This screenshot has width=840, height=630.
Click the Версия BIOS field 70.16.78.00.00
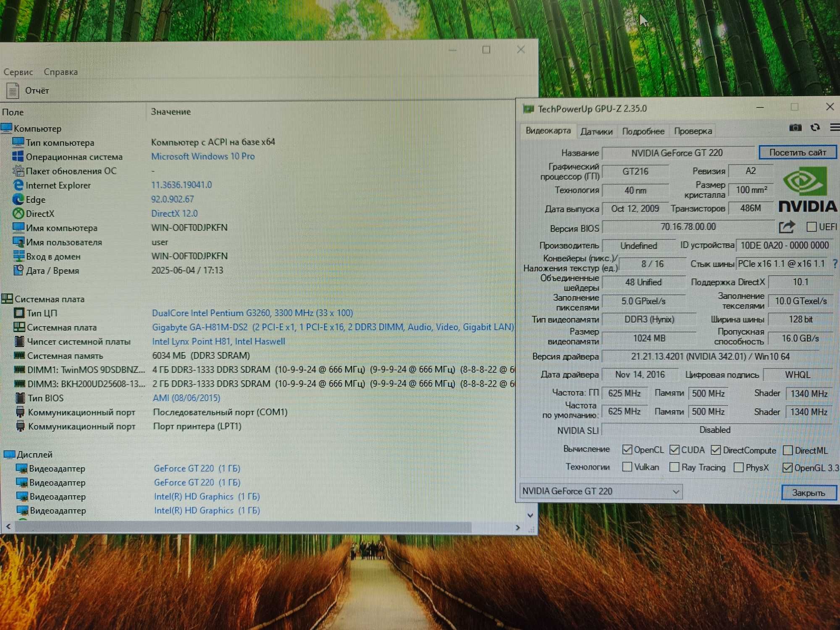[x=688, y=227]
